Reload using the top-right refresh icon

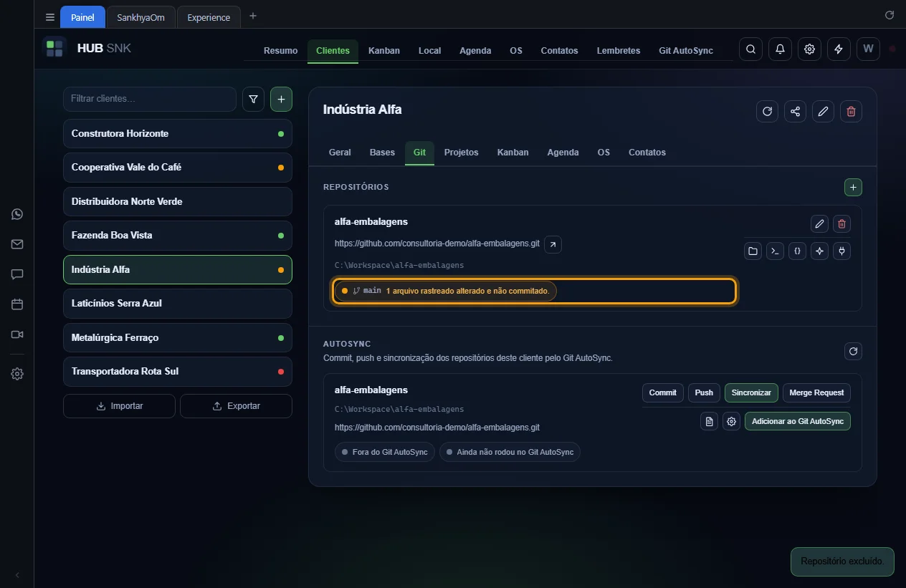890,15
